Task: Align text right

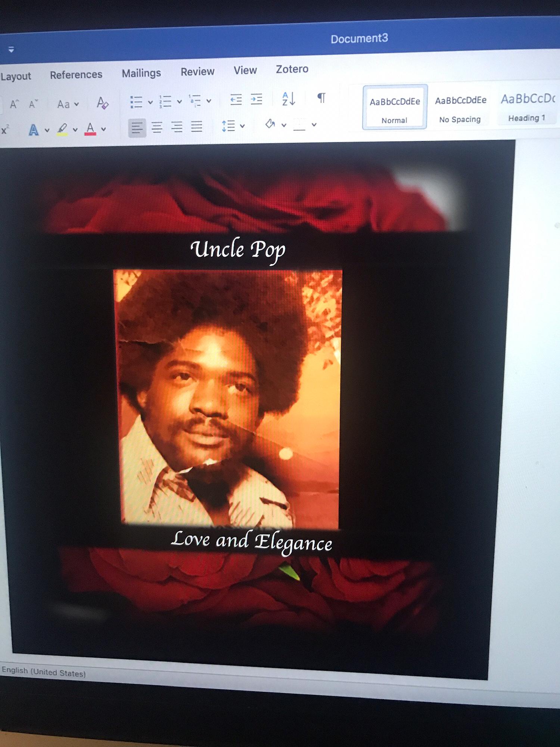Action: [x=177, y=127]
